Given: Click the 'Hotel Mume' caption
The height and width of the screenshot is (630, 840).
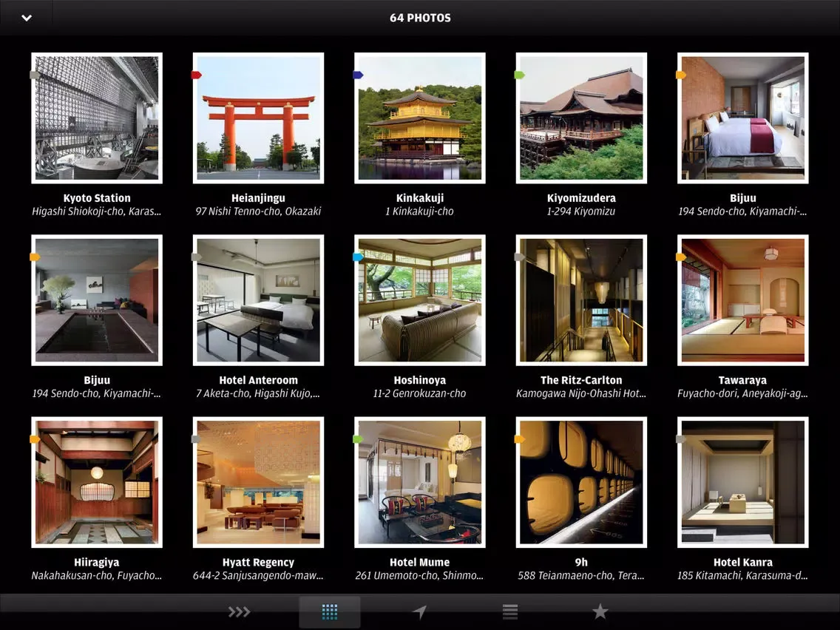Looking at the screenshot, I should (420, 562).
